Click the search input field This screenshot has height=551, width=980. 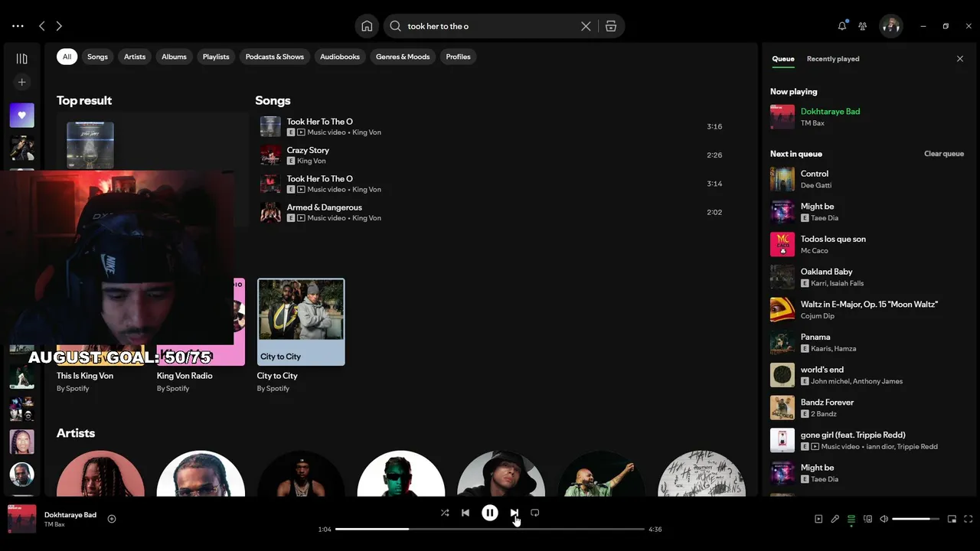click(490, 26)
